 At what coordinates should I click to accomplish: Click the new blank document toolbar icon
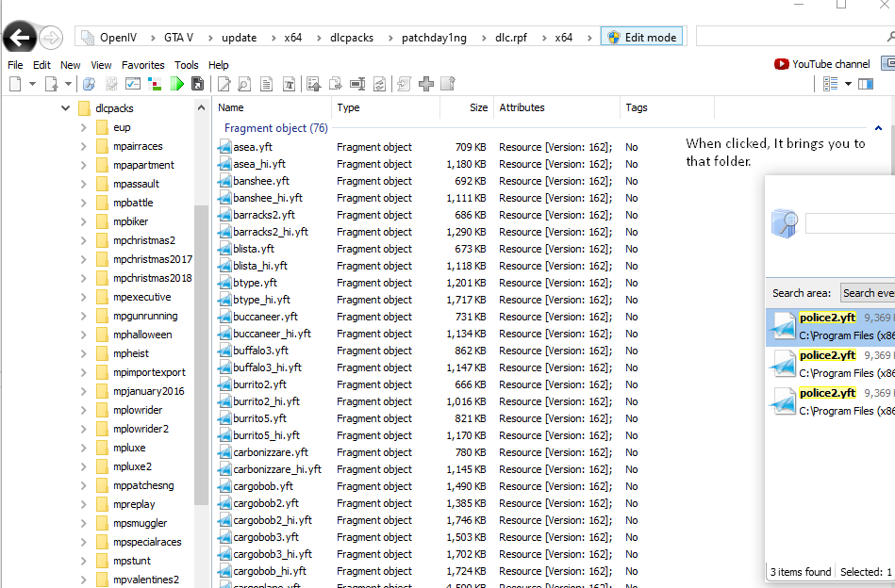click(x=15, y=84)
